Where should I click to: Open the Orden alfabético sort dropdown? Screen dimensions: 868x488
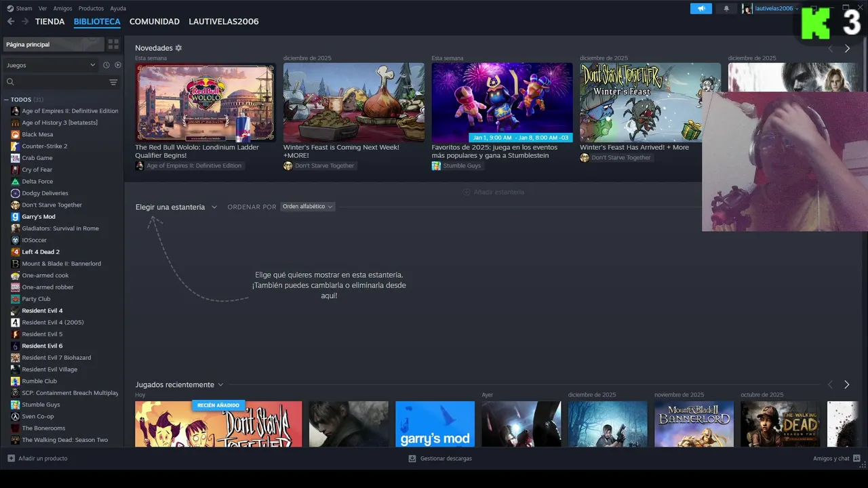[x=307, y=207]
